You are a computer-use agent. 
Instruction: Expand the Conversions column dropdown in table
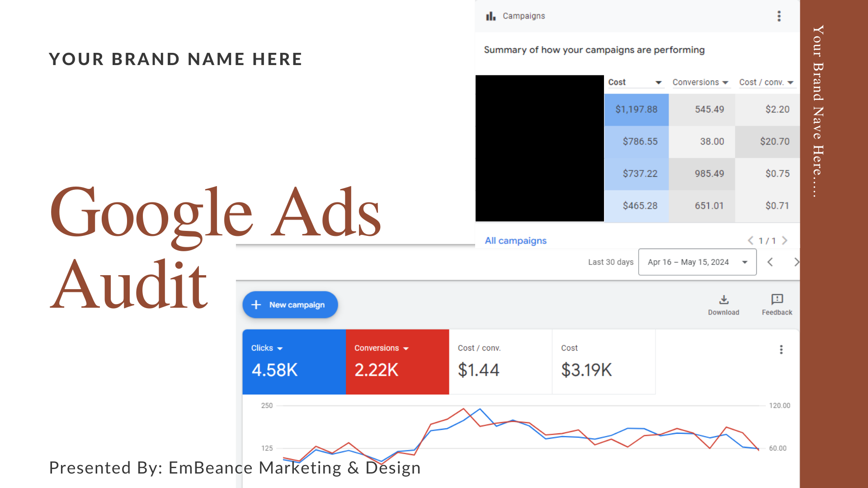tap(725, 83)
